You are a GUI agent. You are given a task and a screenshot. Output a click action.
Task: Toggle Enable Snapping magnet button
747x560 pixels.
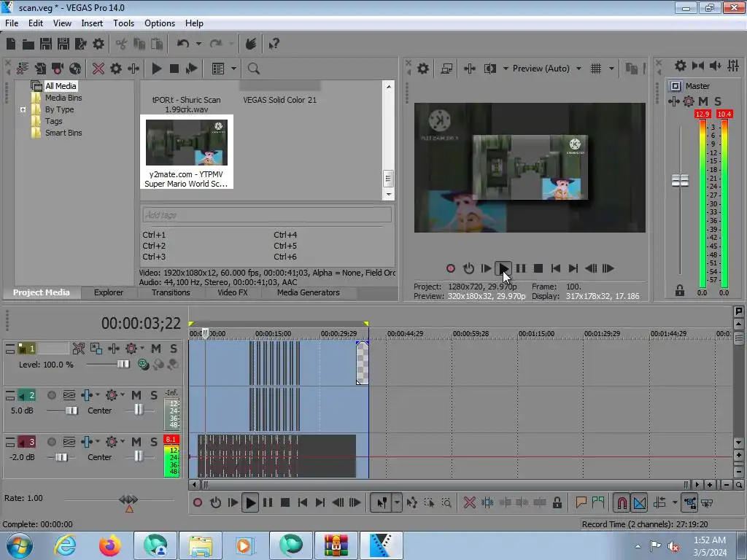(622, 502)
